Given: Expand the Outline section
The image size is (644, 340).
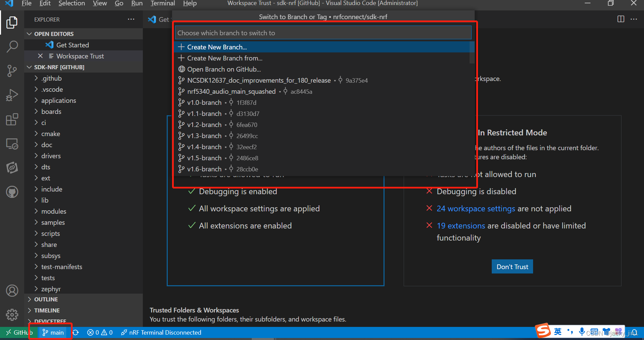Looking at the screenshot, I should [x=84, y=299].
